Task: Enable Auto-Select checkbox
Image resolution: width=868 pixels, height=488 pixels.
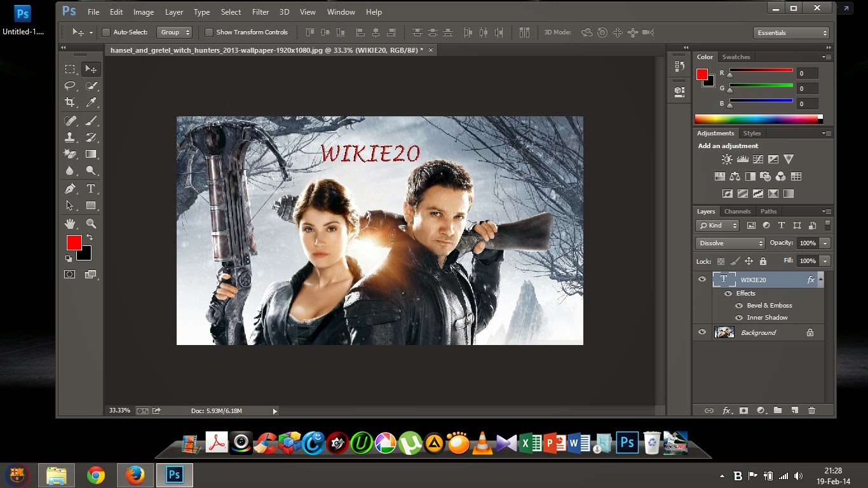Action: click(x=106, y=32)
